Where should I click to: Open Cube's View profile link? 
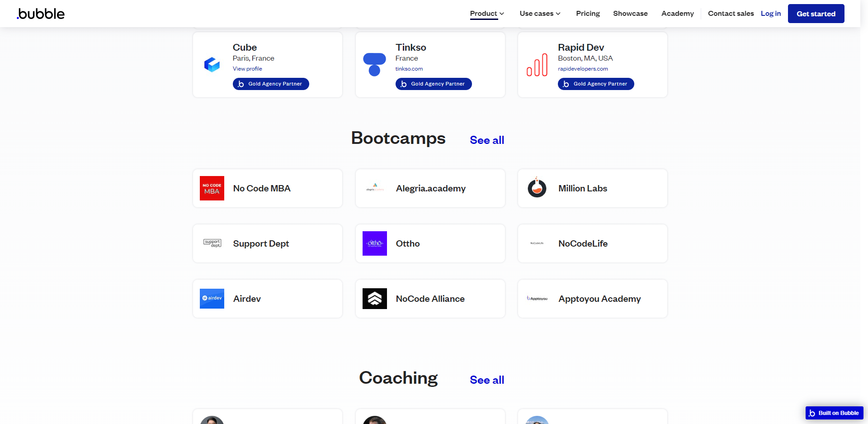click(247, 69)
